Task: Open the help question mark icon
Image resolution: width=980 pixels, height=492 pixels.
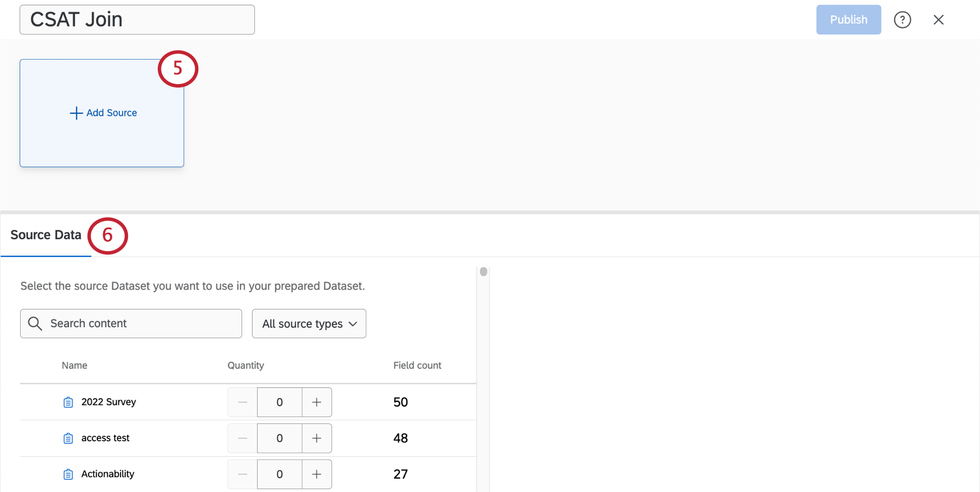Action: [x=902, y=20]
